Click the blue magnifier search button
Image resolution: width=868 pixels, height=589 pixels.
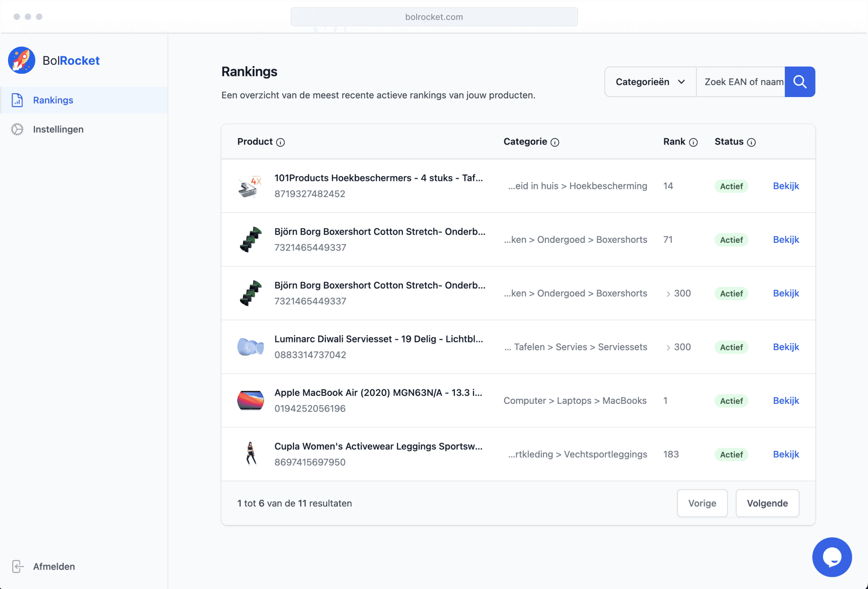[800, 82]
